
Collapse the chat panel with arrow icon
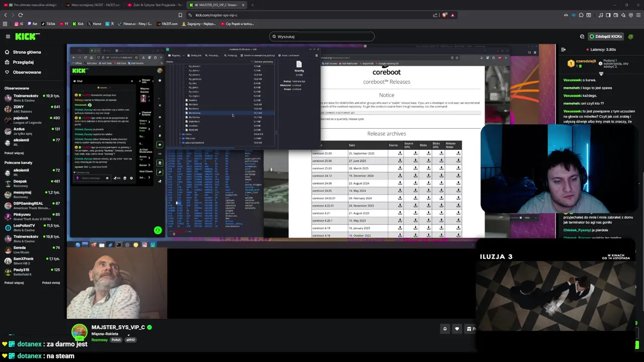tap(563, 49)
